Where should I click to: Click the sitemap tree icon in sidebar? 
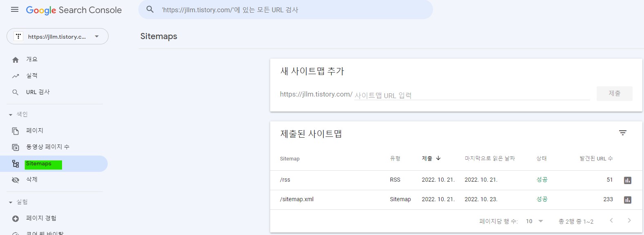[x=16, y=164]
